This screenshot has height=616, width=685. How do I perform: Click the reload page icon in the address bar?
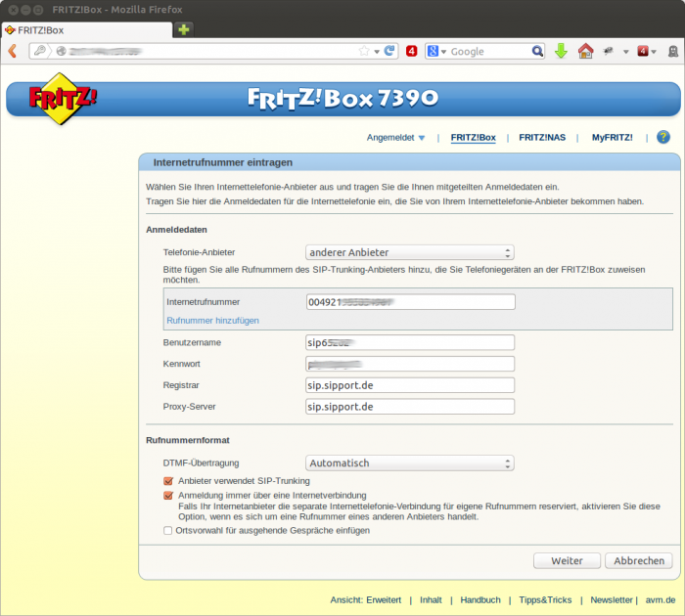(389, 51)
